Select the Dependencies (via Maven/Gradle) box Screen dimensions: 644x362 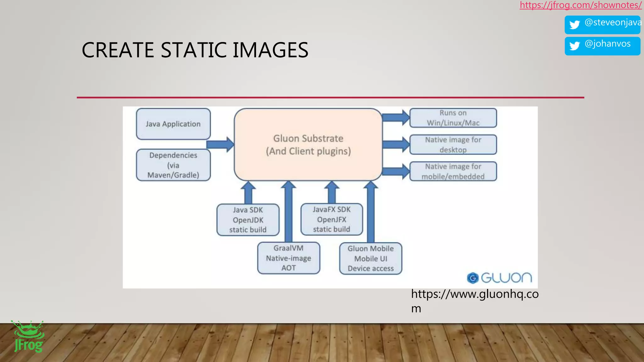click(173, 165)
